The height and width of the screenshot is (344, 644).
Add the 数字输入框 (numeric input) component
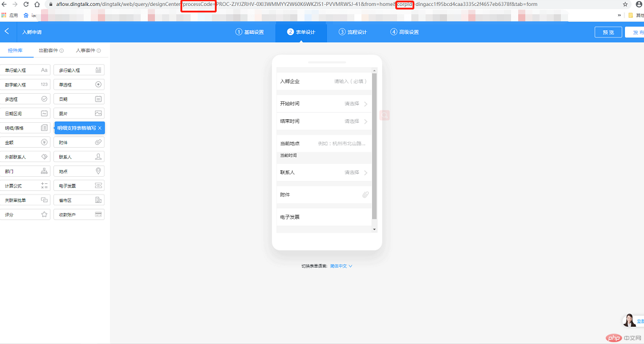tap(26, 84)
